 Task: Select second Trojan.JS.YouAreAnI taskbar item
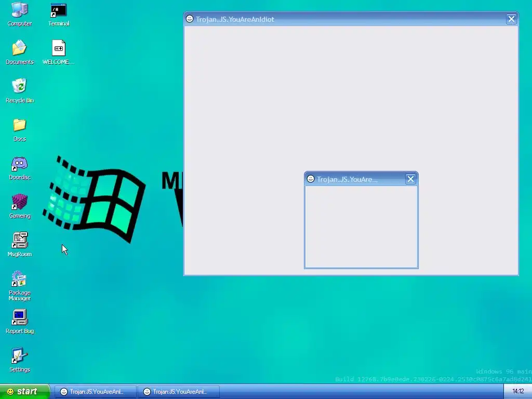click(179, 392)
